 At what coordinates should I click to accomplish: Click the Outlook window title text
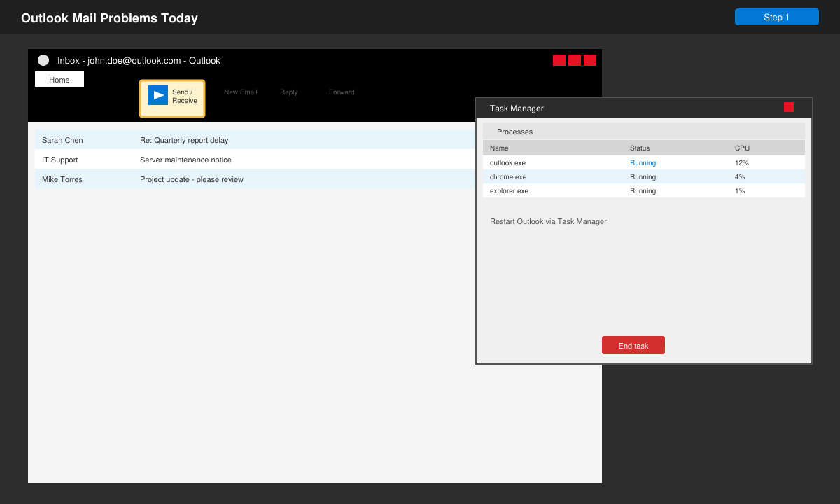coord(139,60)
